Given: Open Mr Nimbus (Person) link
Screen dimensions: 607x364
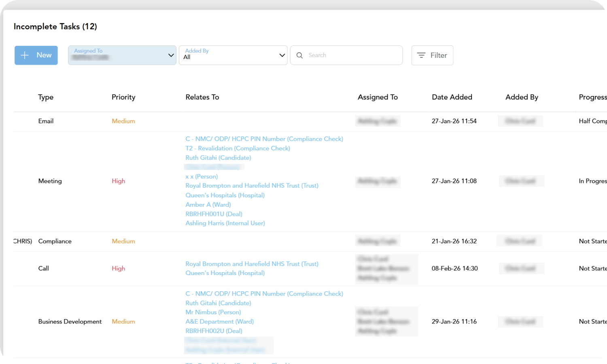Looking at the screenshot, I should pos(213,312).
